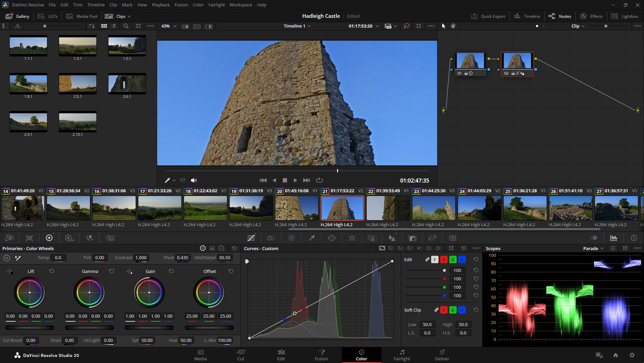Image resolution: width=644 pixels, height=363 pixels.
Task: Switch to the Fusion page tab
Action: [x=321, y=355]
